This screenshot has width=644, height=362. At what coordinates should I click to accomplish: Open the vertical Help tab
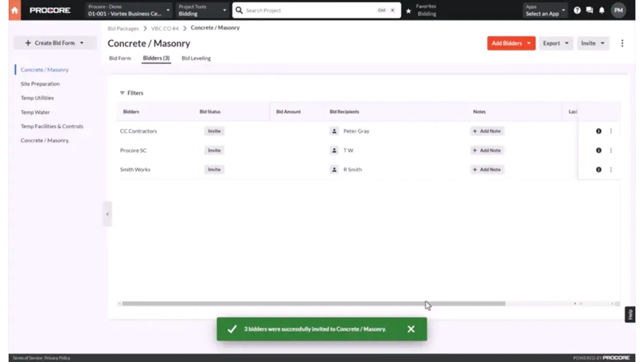point(630,315)
